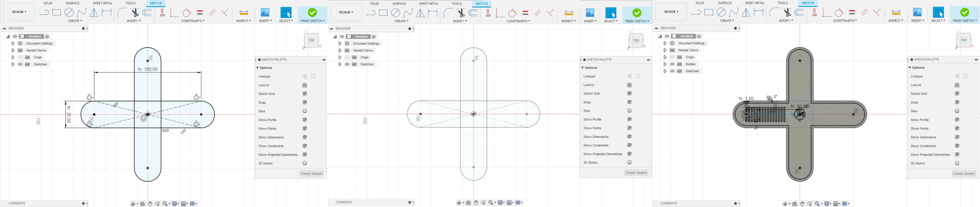Select the Line tool in left window
Screen dimensions: 980x207
[x=44, y=13]
